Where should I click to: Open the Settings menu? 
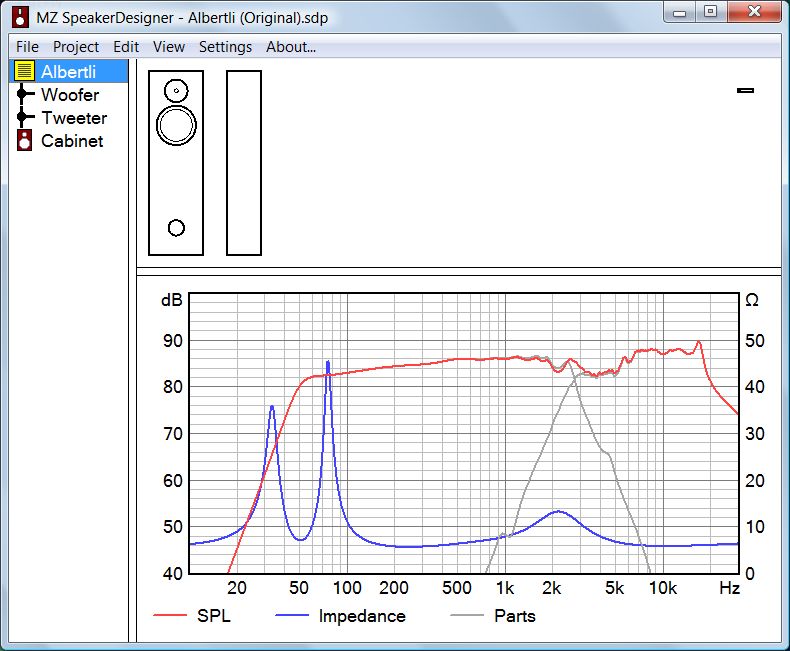[225, 47]
